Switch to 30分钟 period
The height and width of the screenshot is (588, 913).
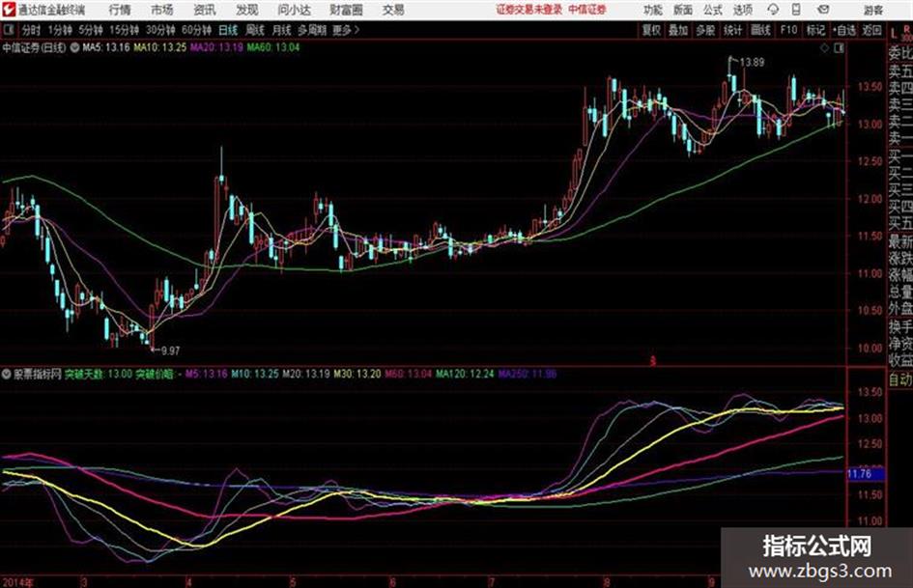point(160,30)
